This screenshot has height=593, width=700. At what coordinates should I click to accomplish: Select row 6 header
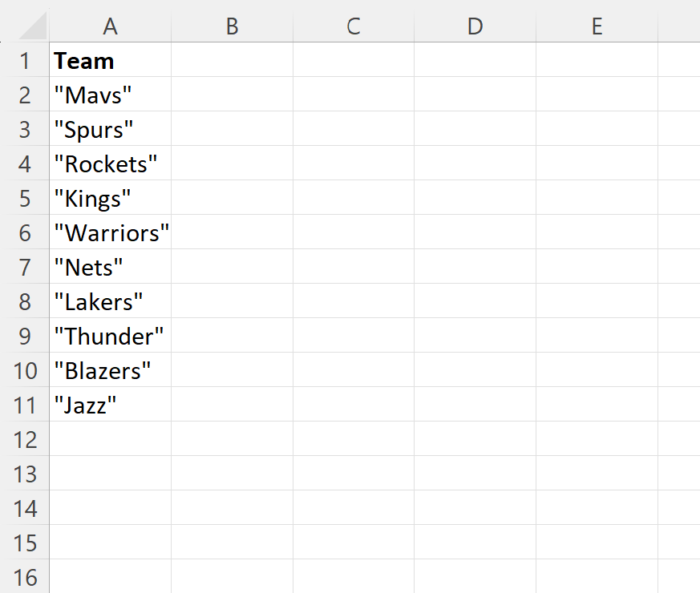[25, 232]
